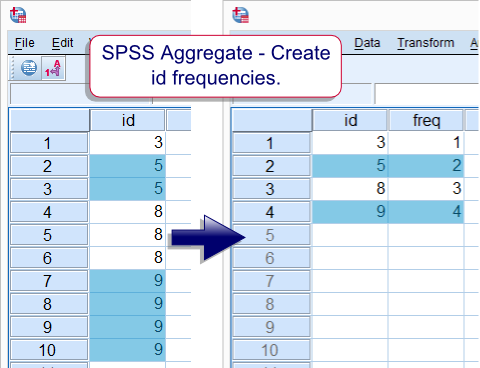The height and width of the screenshot is (368, 480).
Task: Click the SPSS Data Editor icon in right window
Action: pyautogui.click(x=240, y=15)
